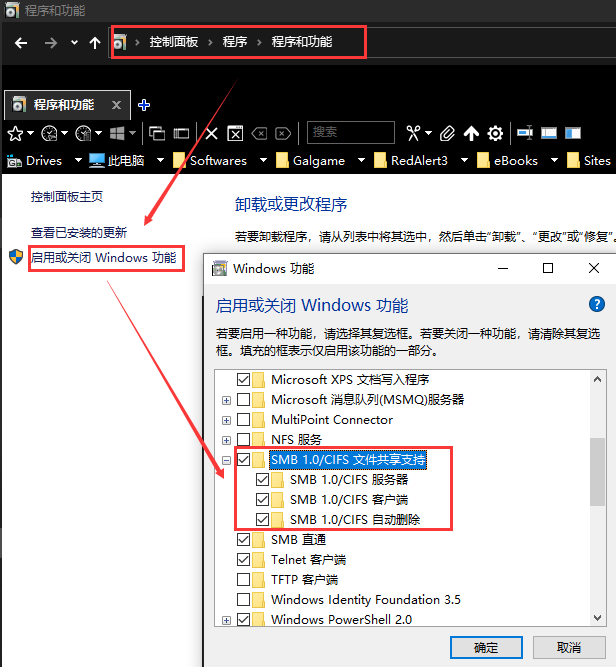Click the back navigation arrow
Viewport: 616px width, 667px height.
pos(21,43)
